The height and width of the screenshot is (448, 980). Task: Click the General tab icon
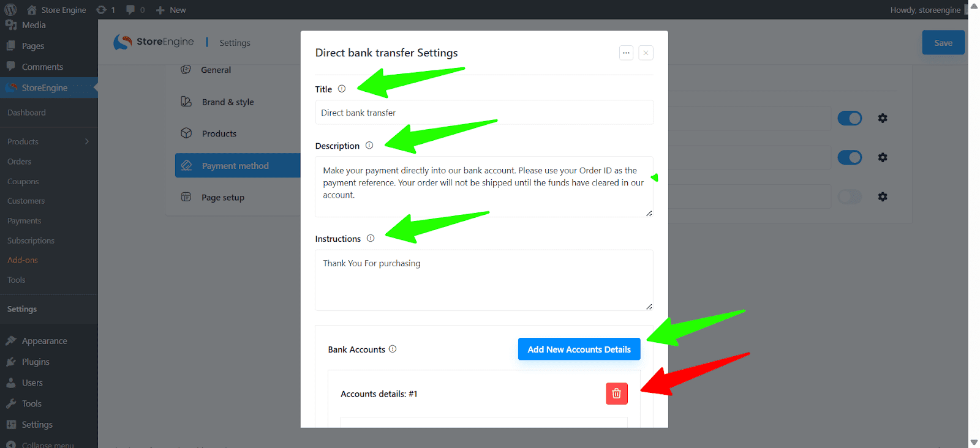[x=186, y=70]
